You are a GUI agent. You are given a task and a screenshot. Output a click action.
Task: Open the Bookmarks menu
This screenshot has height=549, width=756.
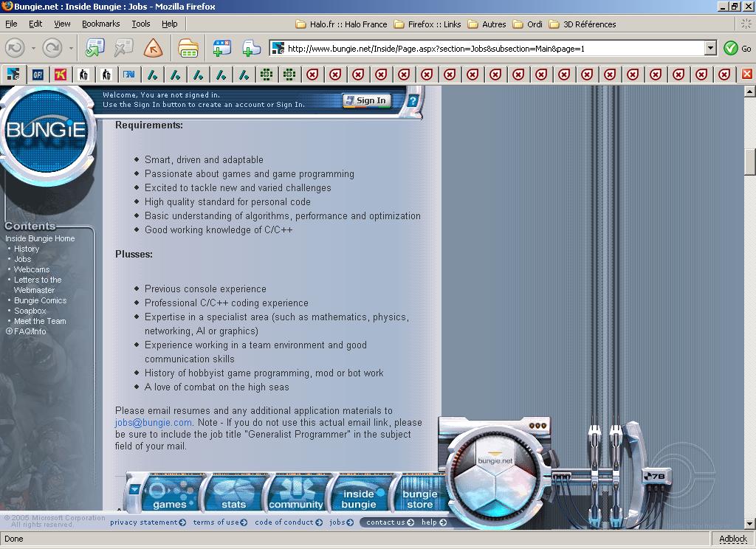[100, 24]
